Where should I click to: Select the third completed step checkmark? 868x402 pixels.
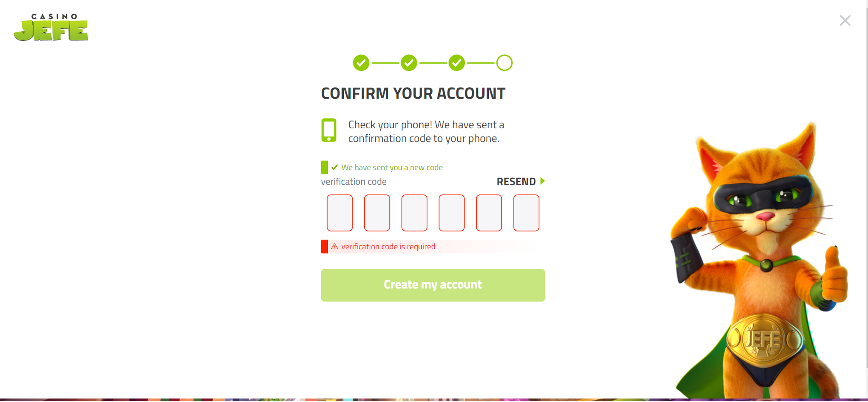point(456,63)
